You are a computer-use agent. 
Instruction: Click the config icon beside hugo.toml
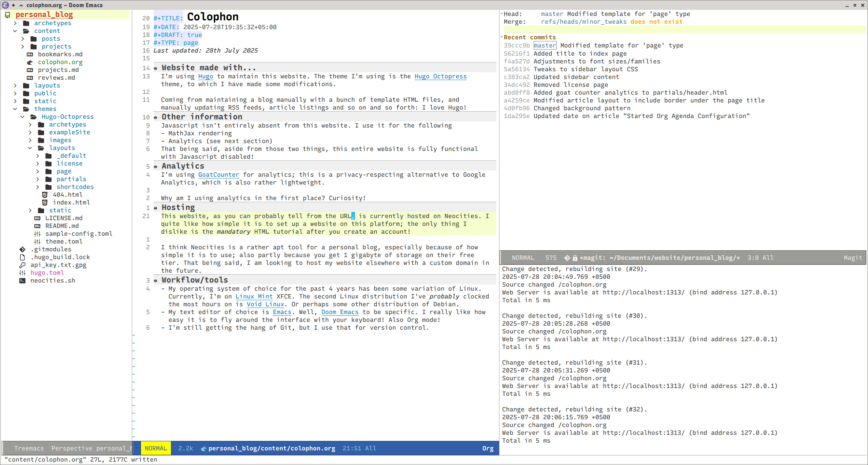tap(22, 273)
